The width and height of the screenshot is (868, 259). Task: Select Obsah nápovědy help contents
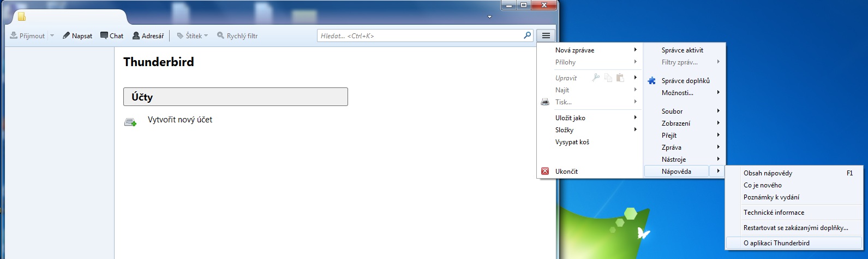(x=794, y=173)
